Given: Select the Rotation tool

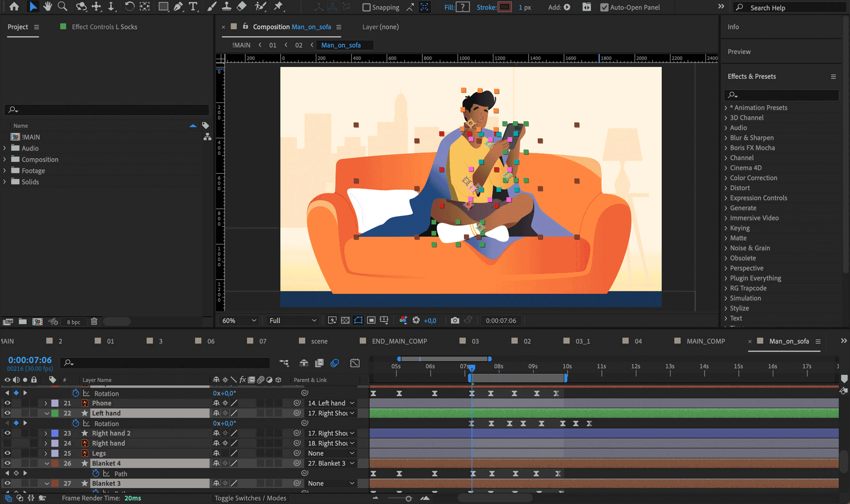Looking at the screenshot, I should coord(129,7).
